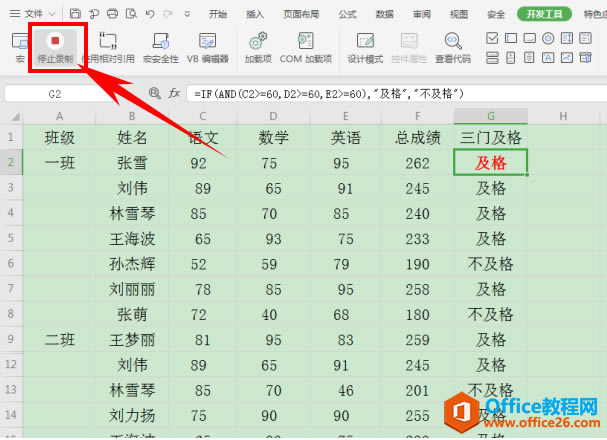This screenshot has height=440, width=607.
Task: Click total score 262 cell
Action: point(418,163)
